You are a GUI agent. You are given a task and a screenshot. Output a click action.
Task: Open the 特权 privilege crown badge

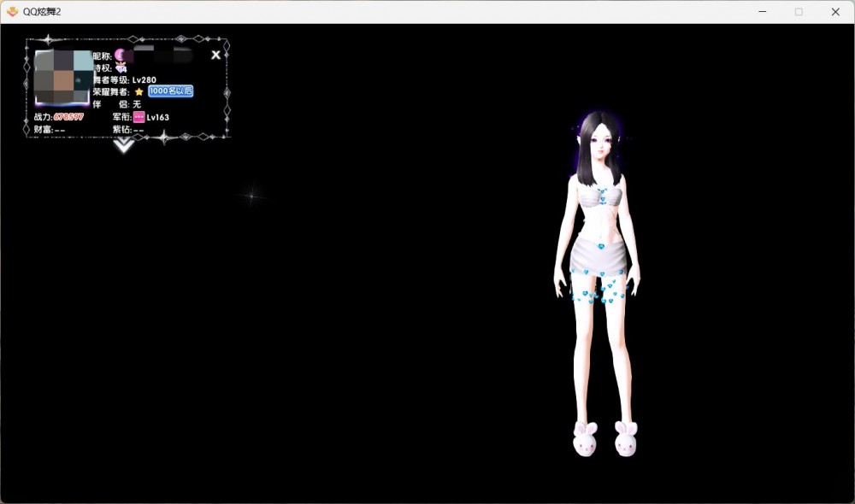[x=121, y=67]
